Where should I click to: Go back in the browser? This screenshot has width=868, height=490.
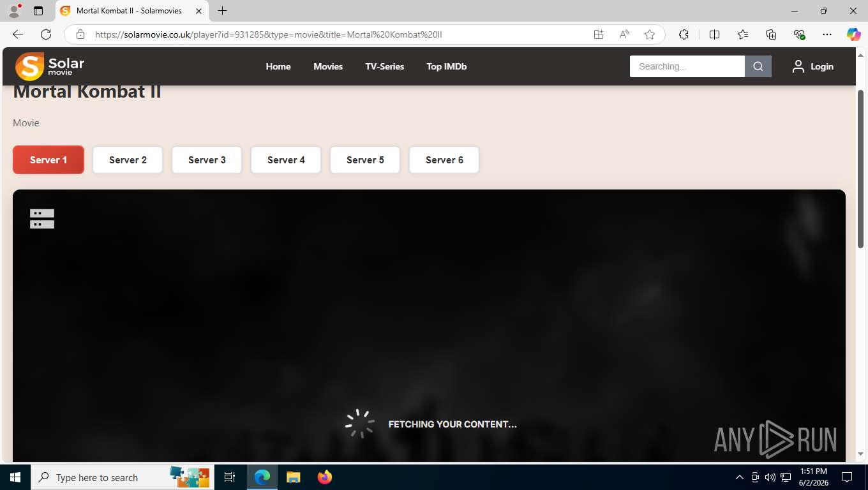click(x=18, y=34)
